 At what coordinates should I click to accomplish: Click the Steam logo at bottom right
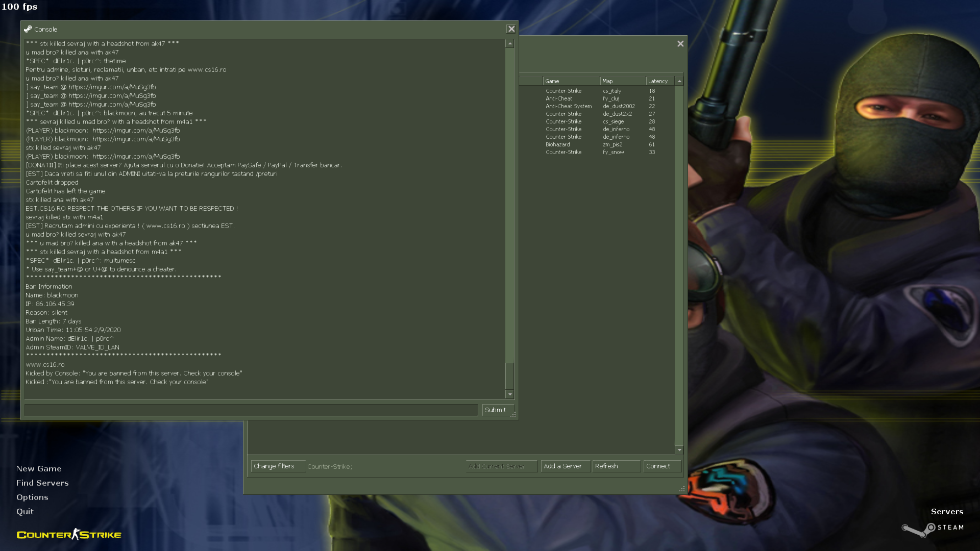933,529
